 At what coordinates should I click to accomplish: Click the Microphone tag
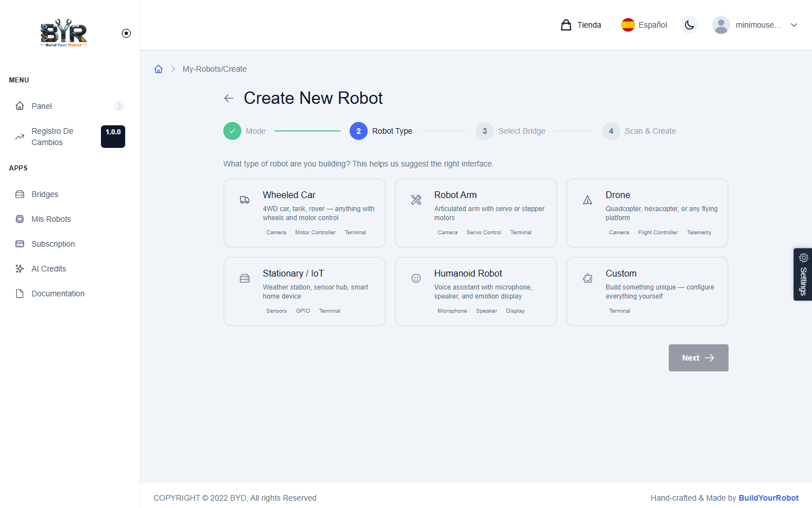coord(452,311)
